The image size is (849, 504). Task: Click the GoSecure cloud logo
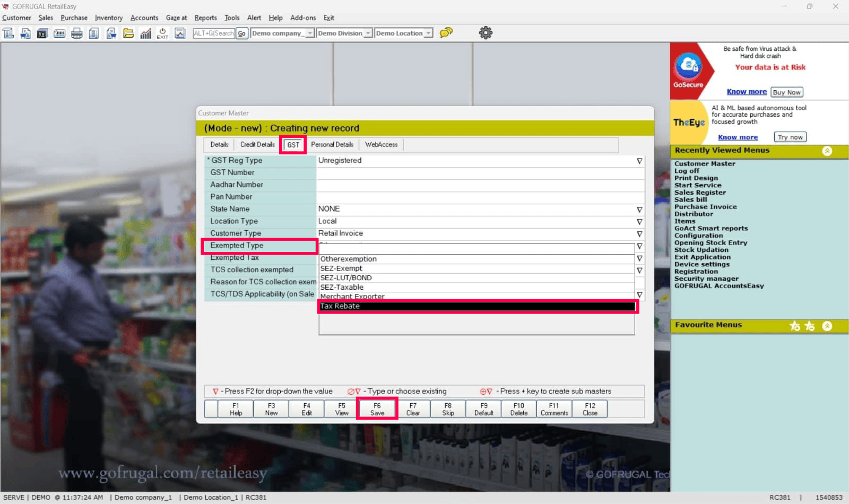(688, 67)
